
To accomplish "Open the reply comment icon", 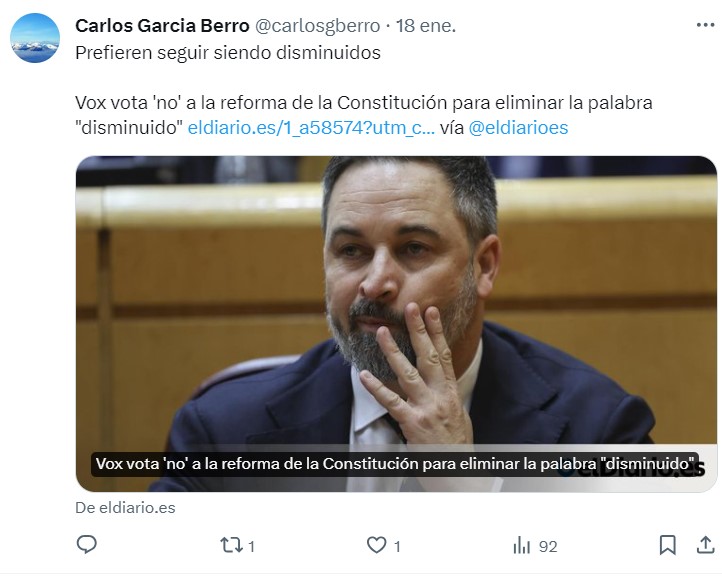I will (x=86, y=545).
